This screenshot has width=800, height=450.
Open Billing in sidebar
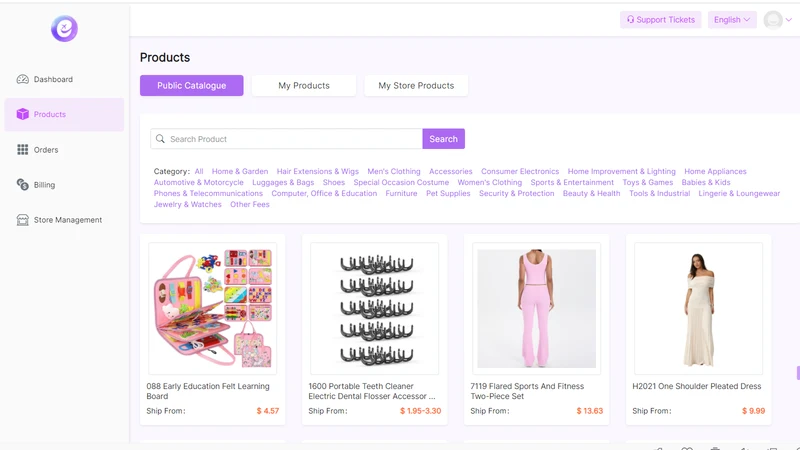64,185
